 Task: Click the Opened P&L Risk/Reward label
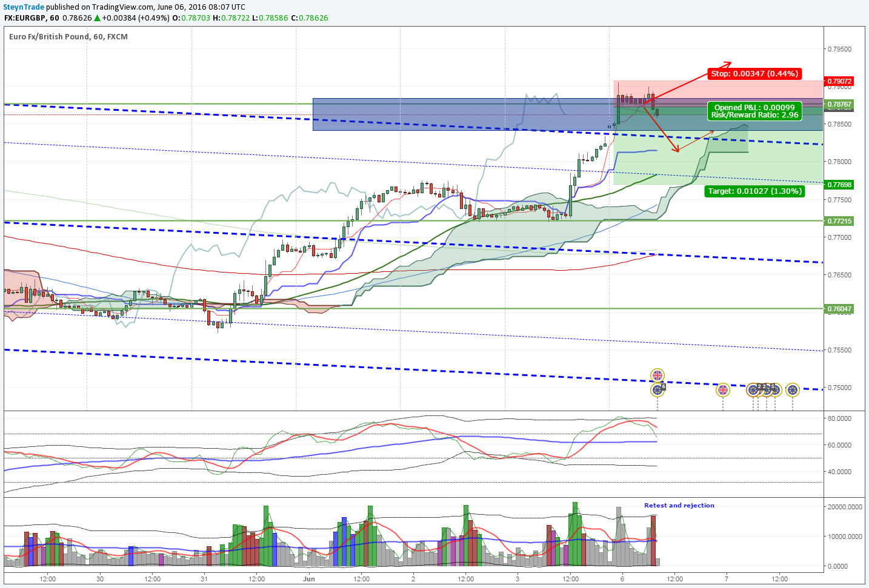[754, 111]
